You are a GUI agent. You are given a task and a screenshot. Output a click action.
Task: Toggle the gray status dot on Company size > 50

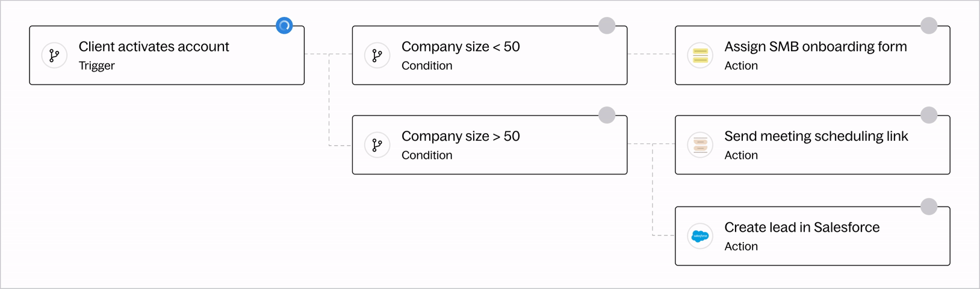(x=607, y=115)
